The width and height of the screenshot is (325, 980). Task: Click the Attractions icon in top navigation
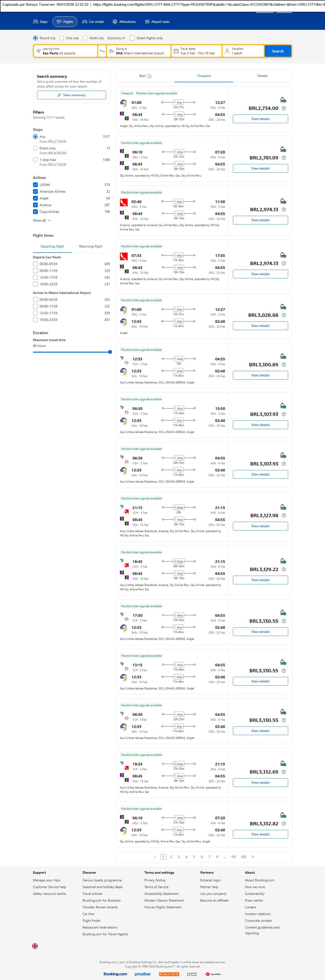[115, 22]
